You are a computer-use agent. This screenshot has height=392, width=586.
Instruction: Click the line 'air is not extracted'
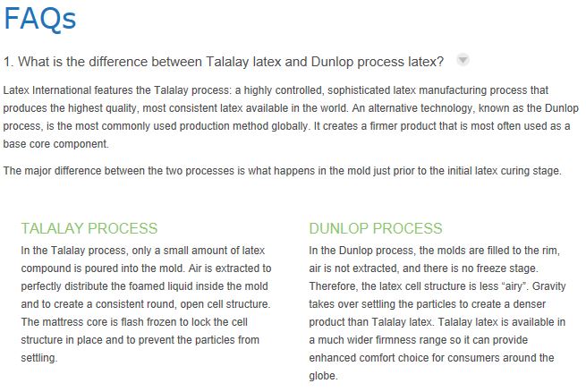click(x=423, y=268)
